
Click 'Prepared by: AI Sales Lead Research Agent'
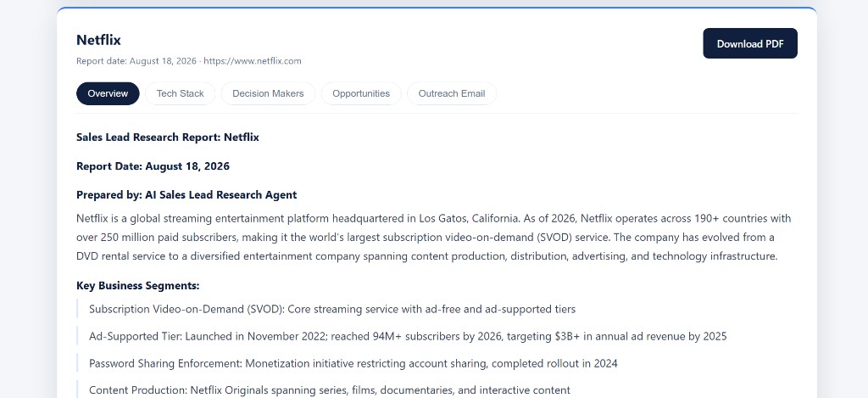[x=186, y=194]
